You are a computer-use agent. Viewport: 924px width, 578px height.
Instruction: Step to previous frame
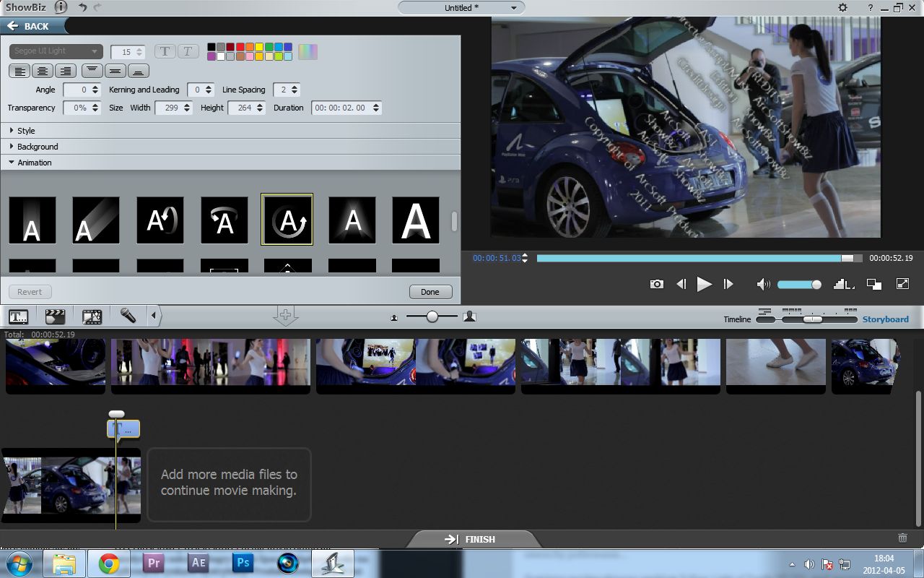pyautogui.click(x=681, y=284)
